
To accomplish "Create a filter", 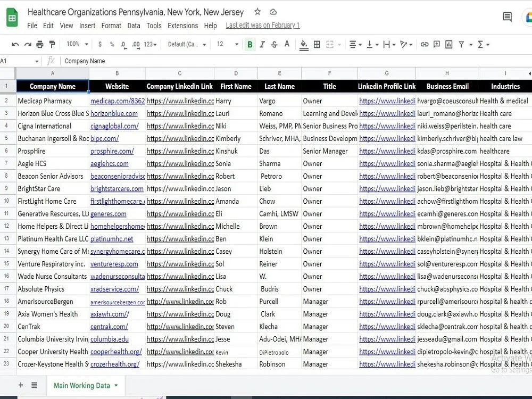I will click(461, 45).
